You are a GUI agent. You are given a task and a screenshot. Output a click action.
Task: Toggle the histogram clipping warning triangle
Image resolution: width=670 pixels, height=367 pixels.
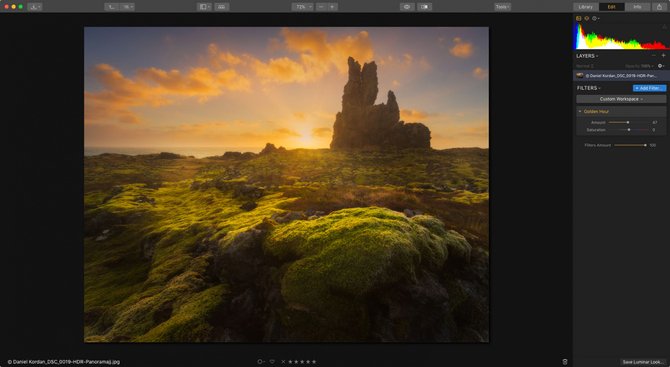(665, 26)
